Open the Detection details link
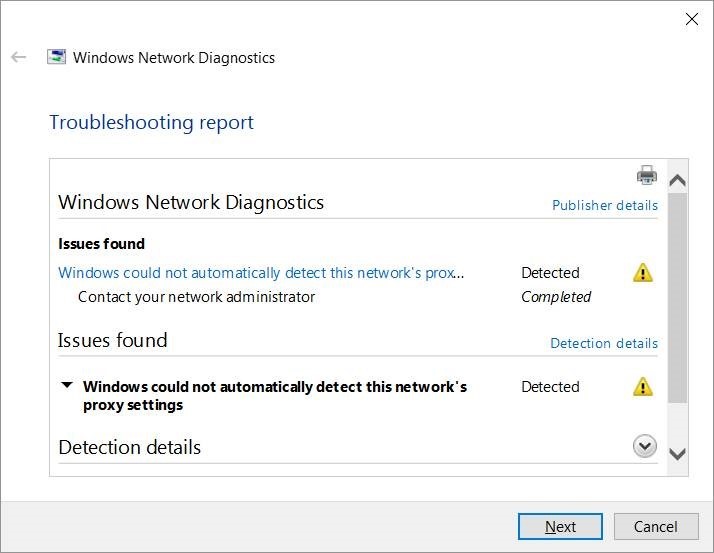This screenshot has width=714, height=553. (604, 343)
